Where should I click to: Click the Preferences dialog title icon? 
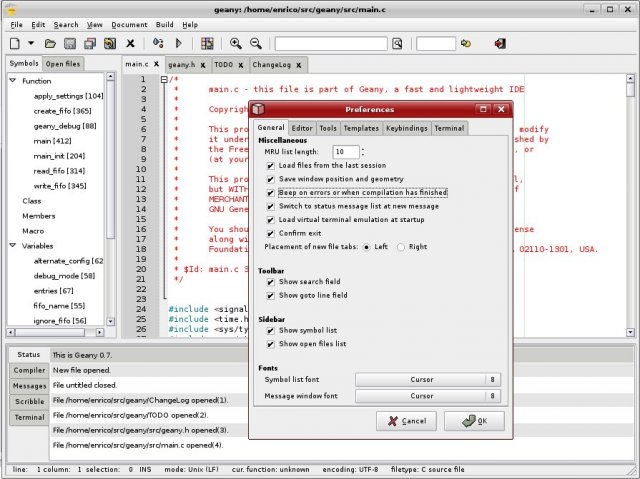pos(258,109)
